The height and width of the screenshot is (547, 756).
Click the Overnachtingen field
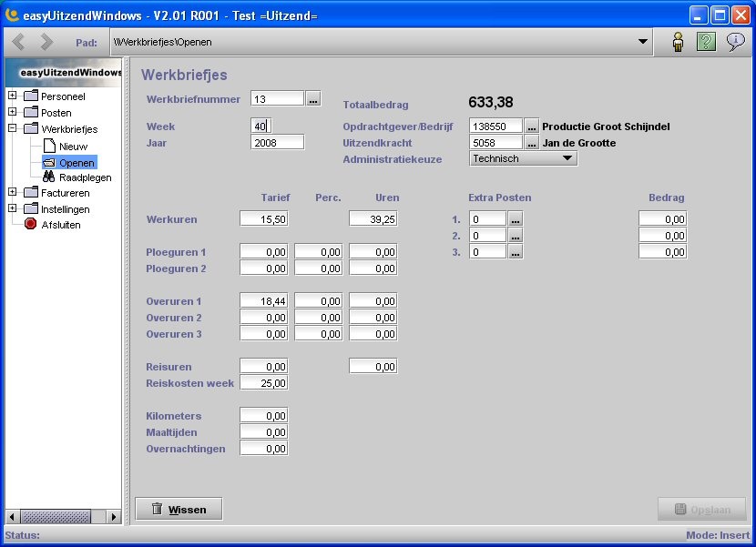point(264,448)
